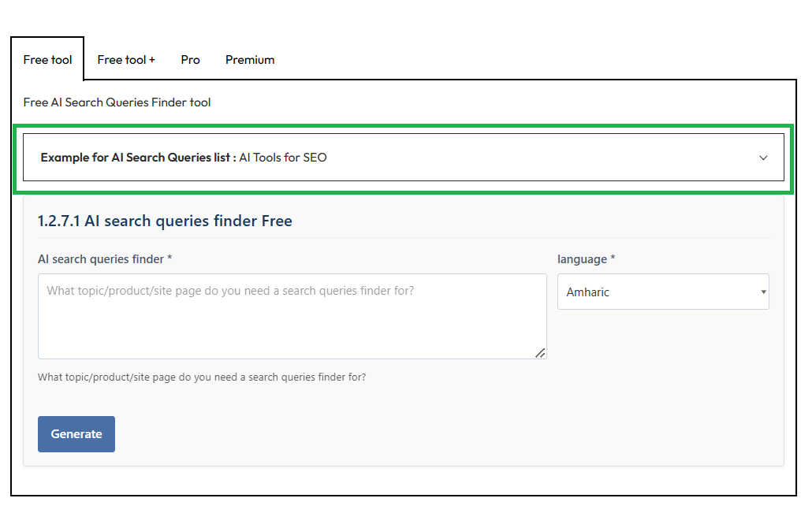Viewport: 812px width, 513px height.
Task: Click the 'Example for AI Search Queries list' header
Action: pyautogui.click(x=138, y=158)
